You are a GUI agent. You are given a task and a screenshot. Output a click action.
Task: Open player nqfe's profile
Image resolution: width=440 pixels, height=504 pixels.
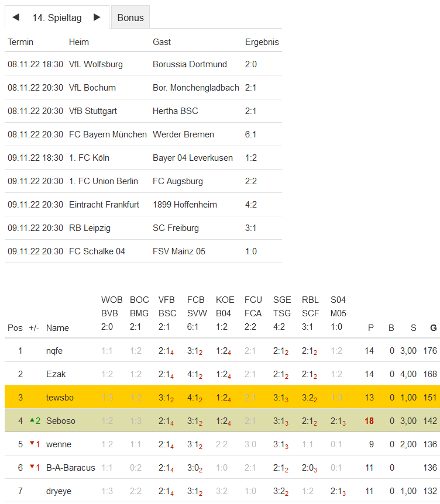54,351
